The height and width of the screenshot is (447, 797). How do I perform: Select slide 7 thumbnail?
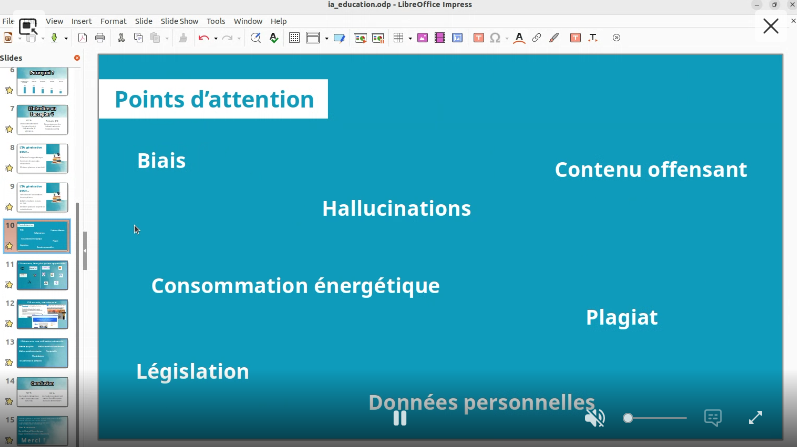[x=42, y=120]
